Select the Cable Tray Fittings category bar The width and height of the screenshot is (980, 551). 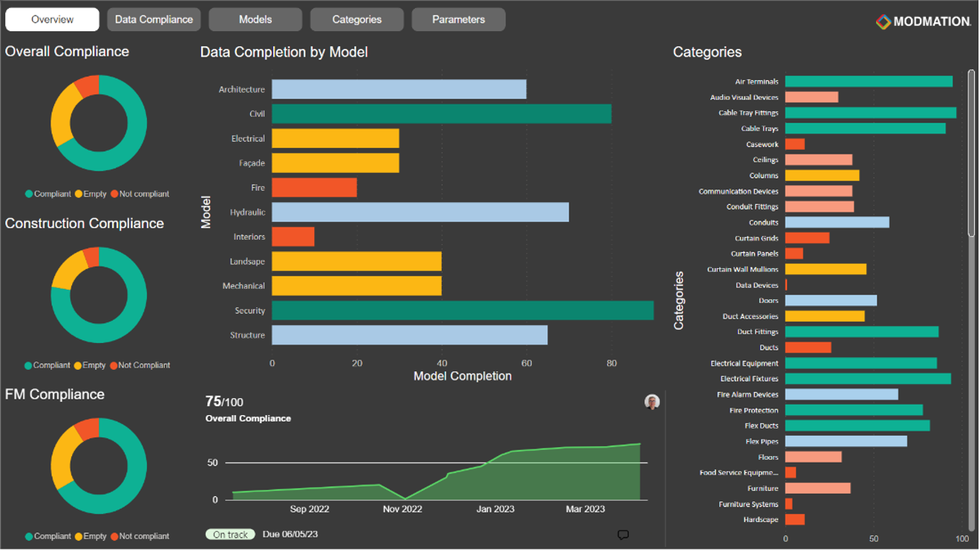871,113
